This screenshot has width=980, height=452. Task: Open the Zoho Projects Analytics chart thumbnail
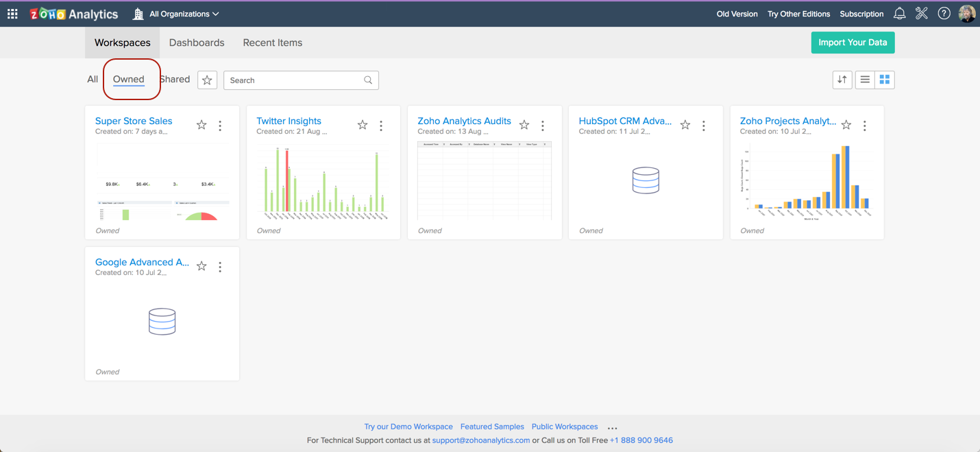pos(807,181)
